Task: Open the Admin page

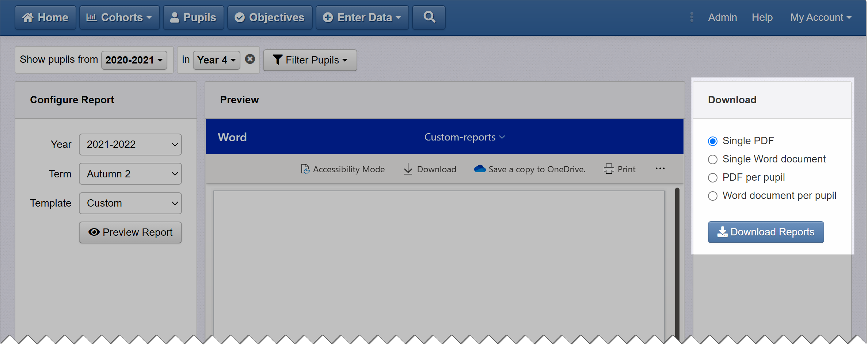Action: [x=722, y=17]
